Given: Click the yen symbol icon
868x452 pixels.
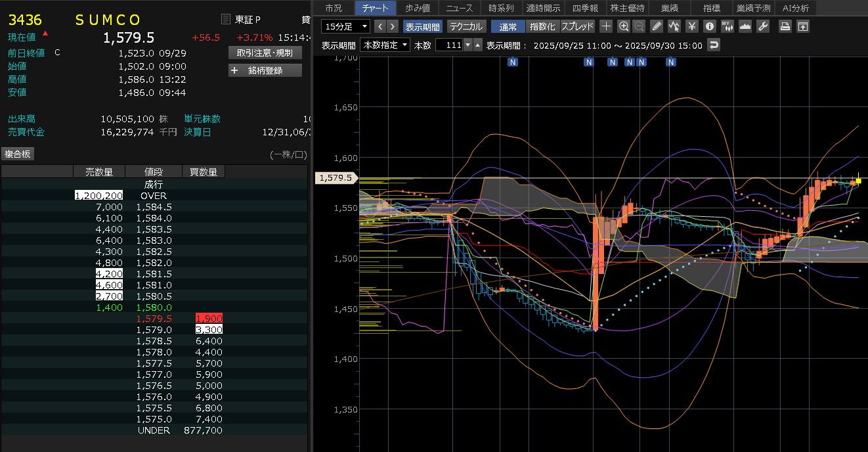Looking at the screenshot, I should (691, 26).
